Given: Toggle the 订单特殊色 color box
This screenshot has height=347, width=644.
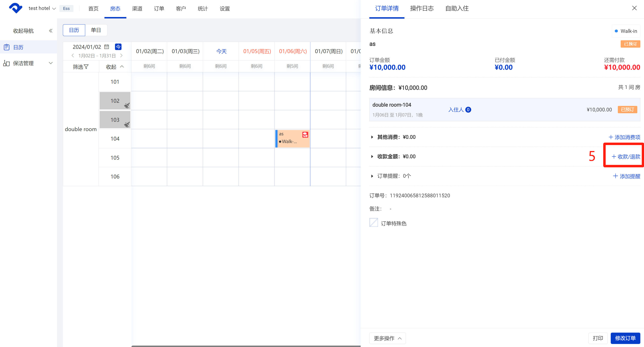Looking at the screenshot, I should pos(373,222).
